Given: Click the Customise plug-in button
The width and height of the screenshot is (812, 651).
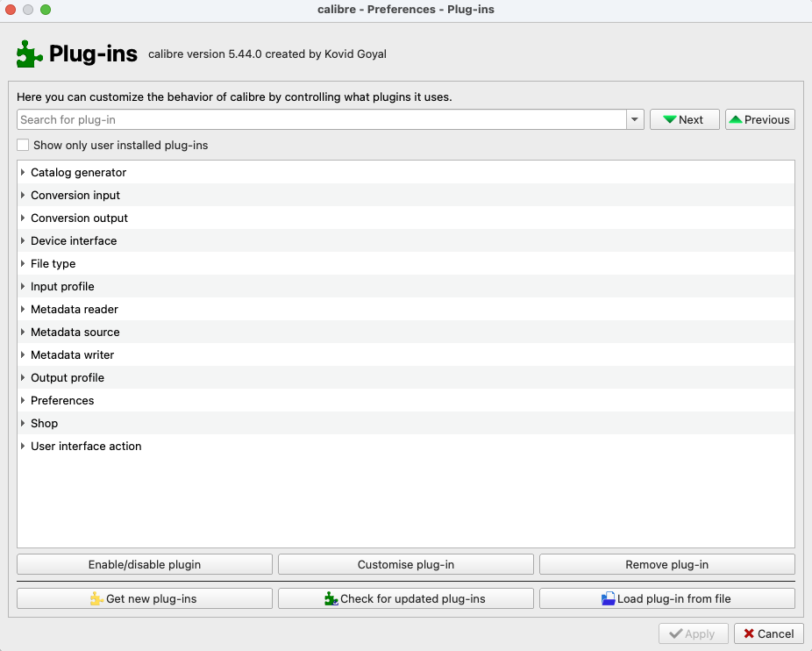Looking at the screenshot, I should click(405, 565).
